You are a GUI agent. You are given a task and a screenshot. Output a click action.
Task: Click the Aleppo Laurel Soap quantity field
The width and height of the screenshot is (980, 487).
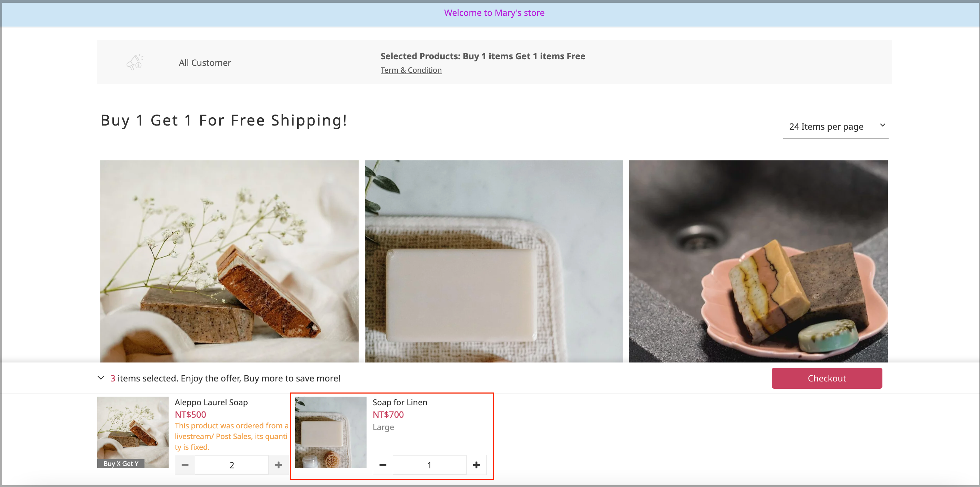tap(231, 465)
